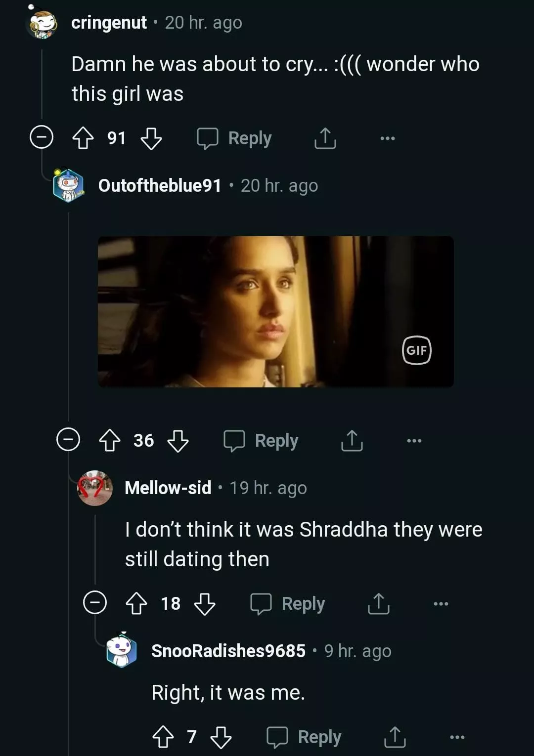The image size is (534, 756).
Task: Open more options on cringenut's comment
Action: pos(388,138)
